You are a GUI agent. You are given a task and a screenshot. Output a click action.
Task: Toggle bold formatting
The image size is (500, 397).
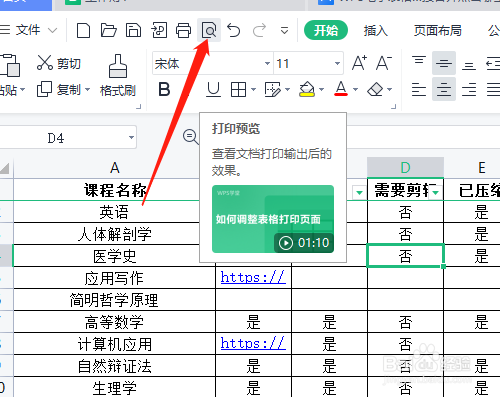click(164, 89)
